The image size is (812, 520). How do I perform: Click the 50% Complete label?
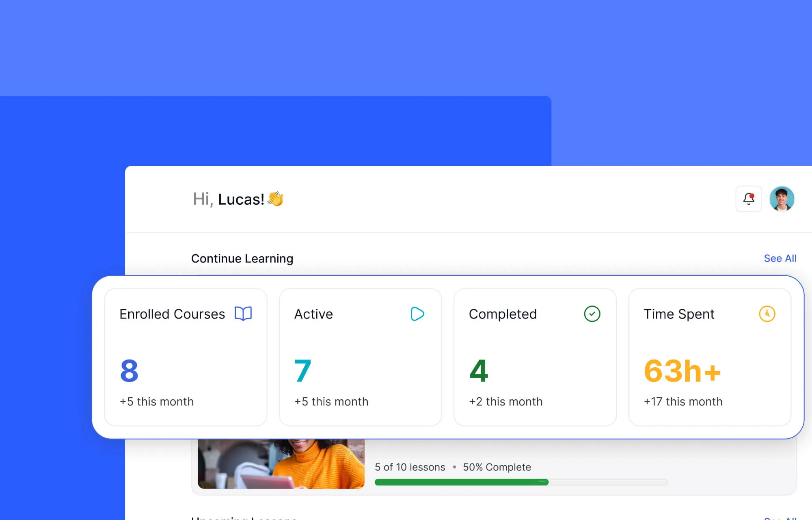497,467
